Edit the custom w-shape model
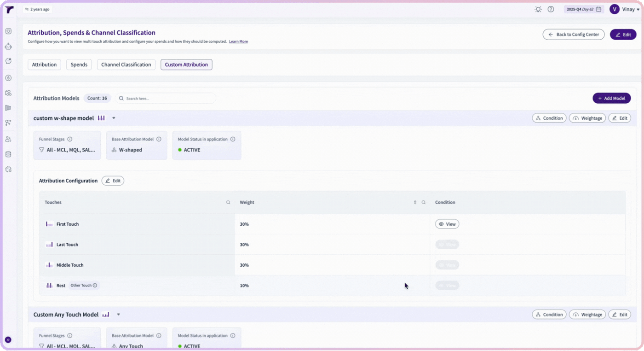This screenshot has width=644, height=351. click(620, 118)
